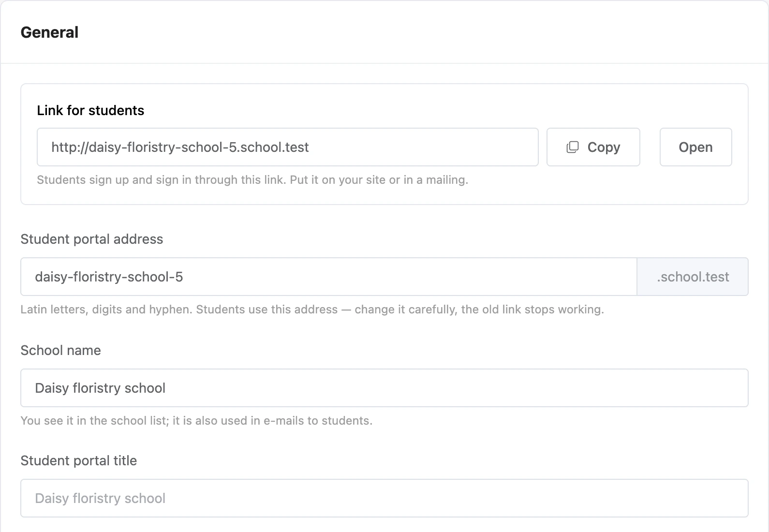Click the copy icon beside the student link
Screen dimensions: 769x532
[572, 147]
